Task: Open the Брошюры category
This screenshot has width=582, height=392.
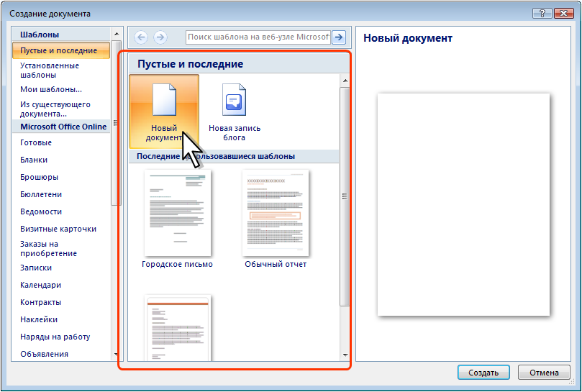Action: pyautogui.click(x=40, y=177)
